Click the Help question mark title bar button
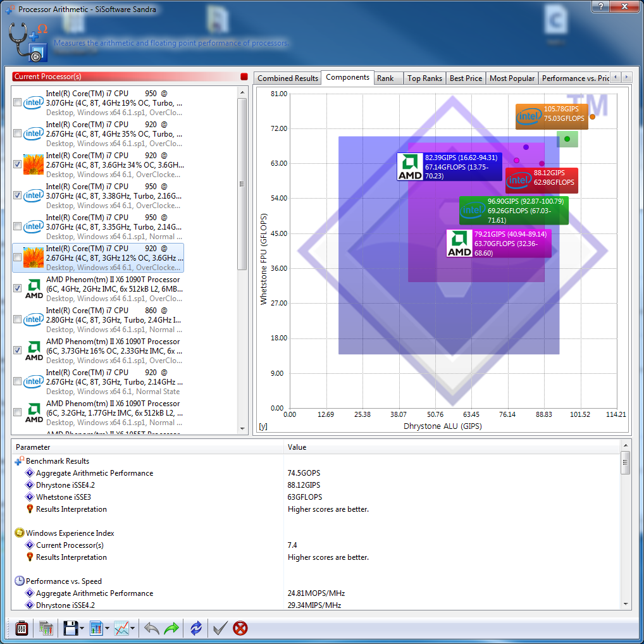Viewport: 644px width, 644px height. pos(601,6)
